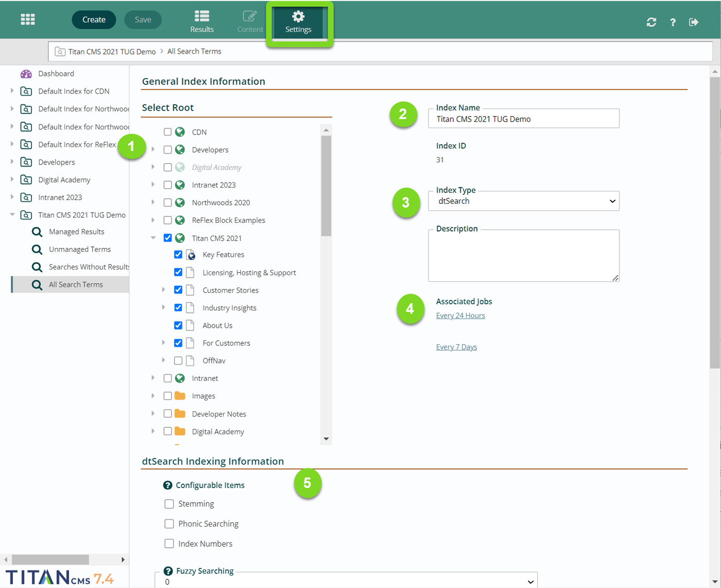
Task: Check the Intranet 2023 root checkbox
Action: click(168, 185)
